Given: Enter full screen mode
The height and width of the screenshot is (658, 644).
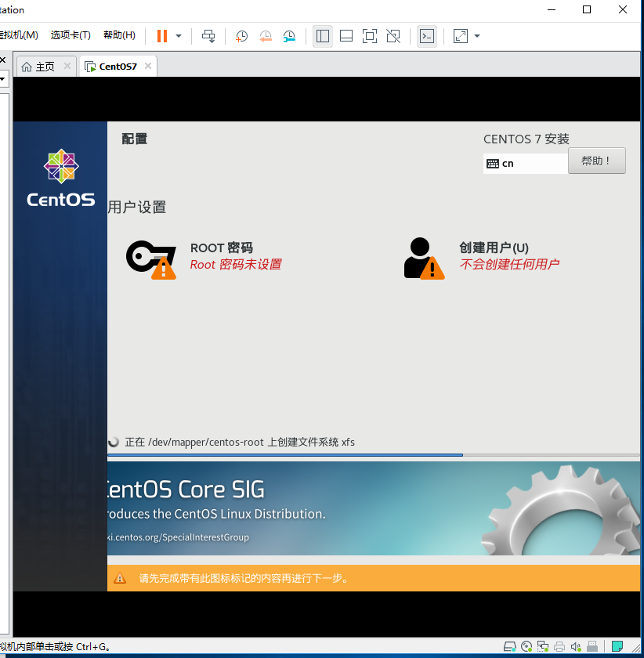Looking at the screenshot, I should [x=370, y=36].
